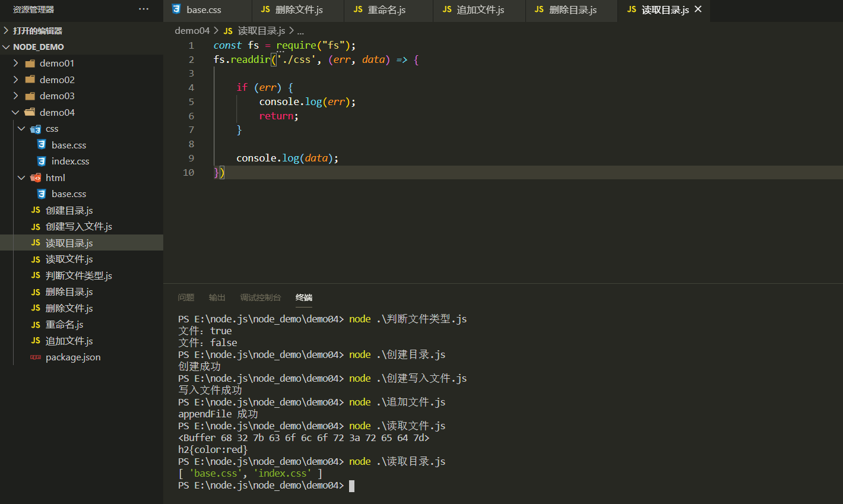Click the JS icon on 读取目录.js tab
The width and height of the screenshot is (843, 504).
(632, 9)
